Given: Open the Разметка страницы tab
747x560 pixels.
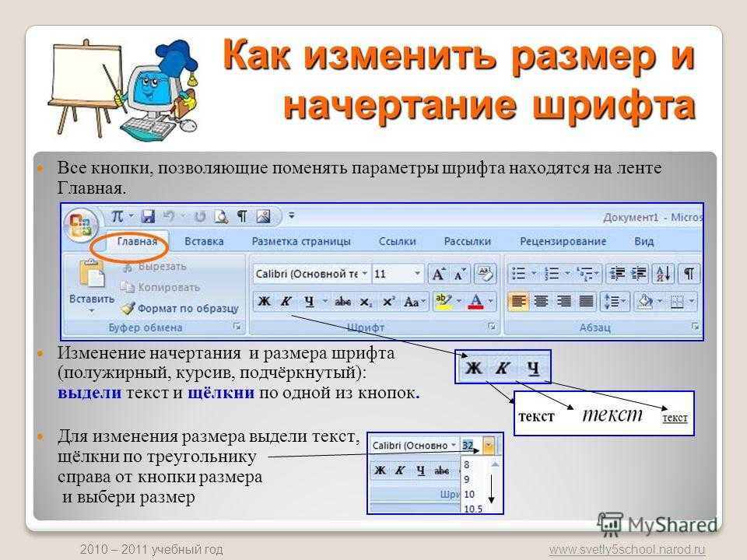Looking at the screenshot, I should (x=301, y=241).
